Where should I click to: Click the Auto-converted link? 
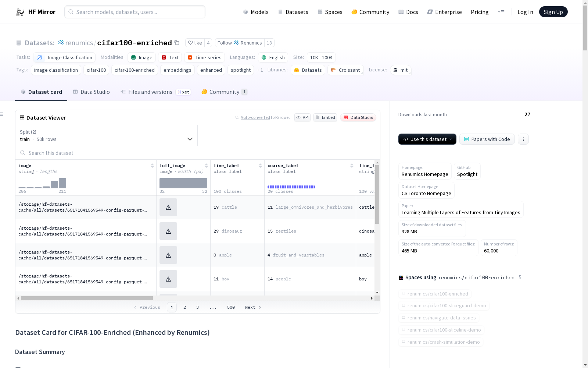(255, 117)
